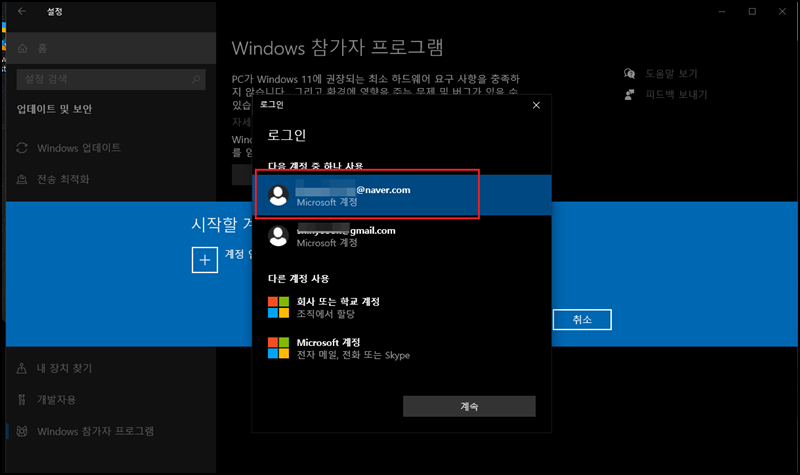800x475 pixels.
Task: Click the naver.com account avatar icon
Action: point(279,195)
